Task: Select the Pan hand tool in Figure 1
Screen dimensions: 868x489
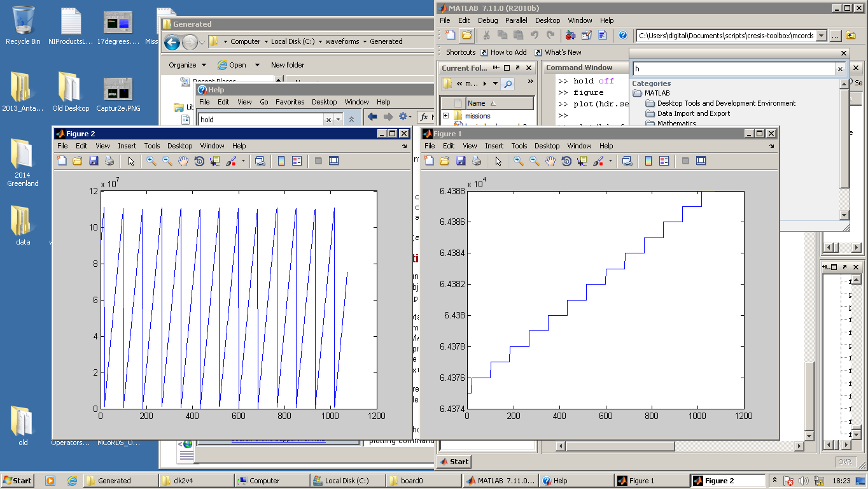Action: point(550,161)
